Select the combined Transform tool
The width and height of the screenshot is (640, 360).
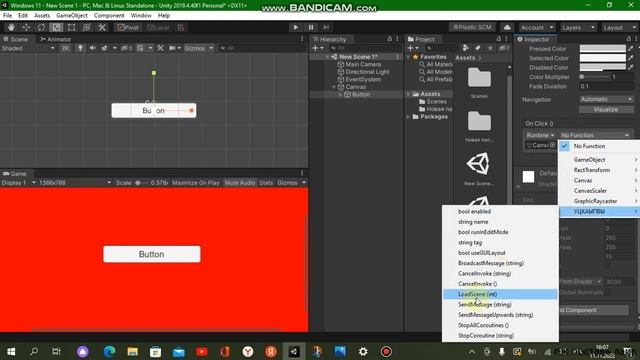(87, 27)
